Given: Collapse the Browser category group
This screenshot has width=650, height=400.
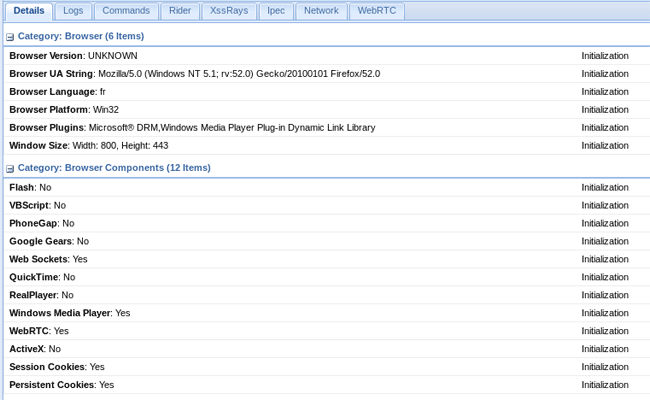Looking at the screenshot, I should (10, 37).
